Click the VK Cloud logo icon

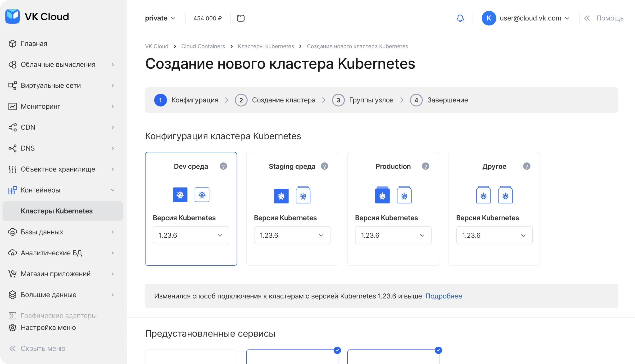pyautogui.click(x=13, y=17)
